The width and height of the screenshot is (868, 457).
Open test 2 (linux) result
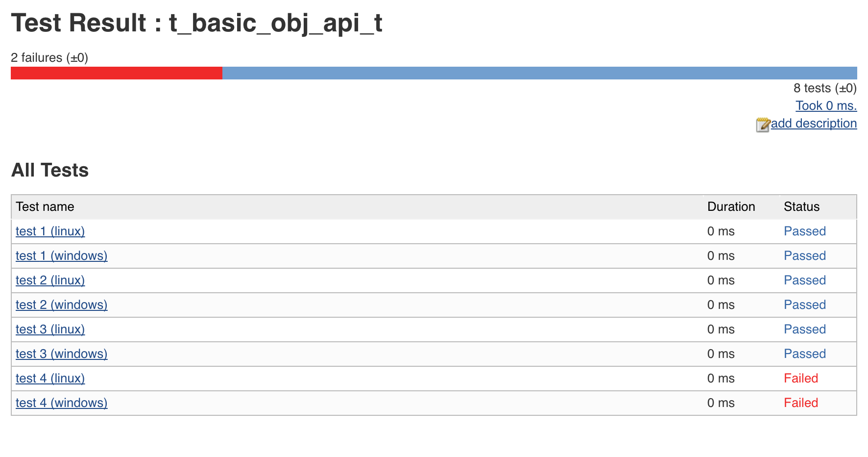[50, 280]
